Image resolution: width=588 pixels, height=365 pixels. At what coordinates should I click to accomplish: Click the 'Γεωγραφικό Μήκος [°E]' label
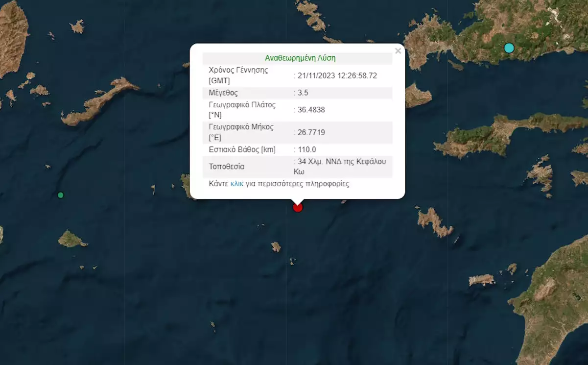tap(241, 132)
